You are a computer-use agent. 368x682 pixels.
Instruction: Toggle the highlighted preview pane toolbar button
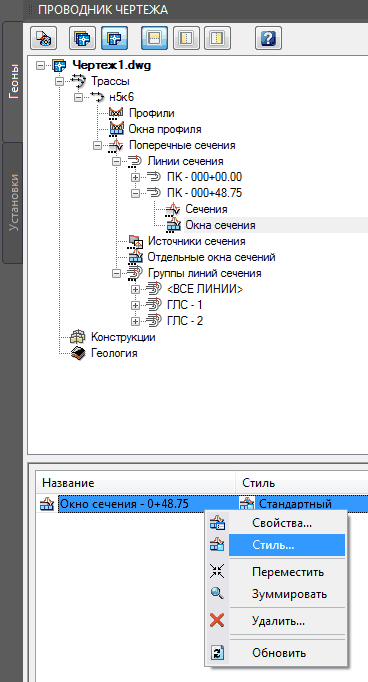click(154, 38)
